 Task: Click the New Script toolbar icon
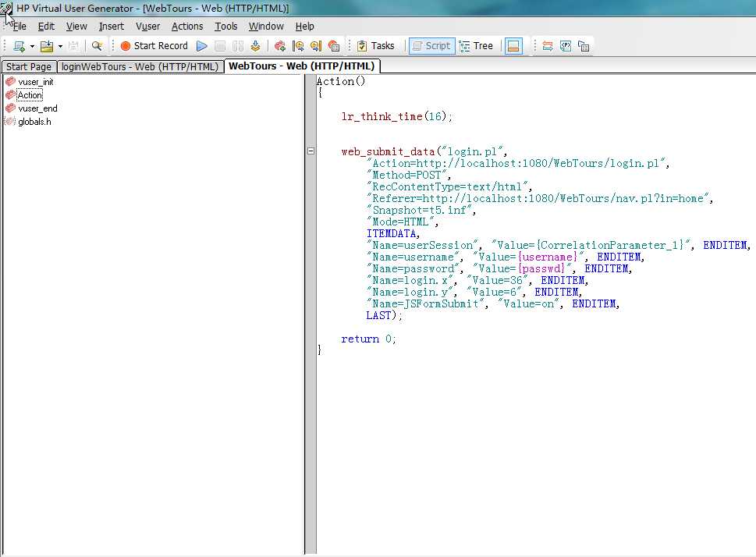coord(20,46)
